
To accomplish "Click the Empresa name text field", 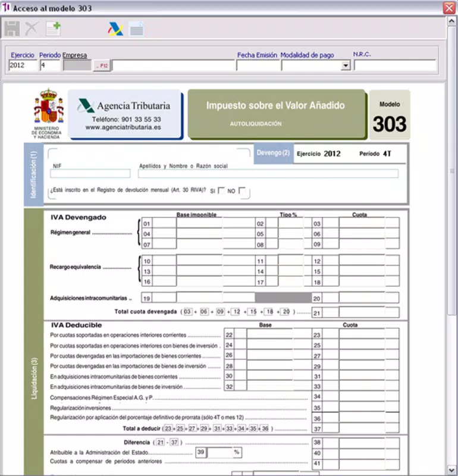I will (173, 65).
